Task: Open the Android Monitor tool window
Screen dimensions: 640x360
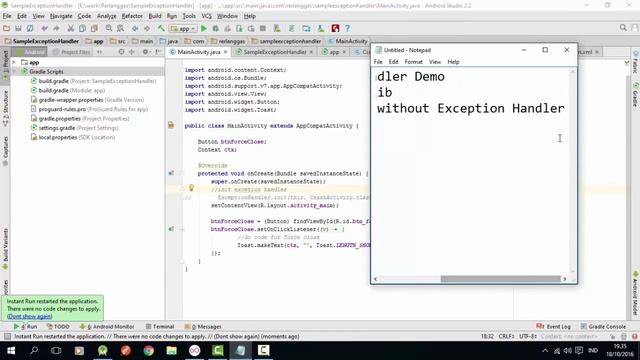Action: pos(107,327)
